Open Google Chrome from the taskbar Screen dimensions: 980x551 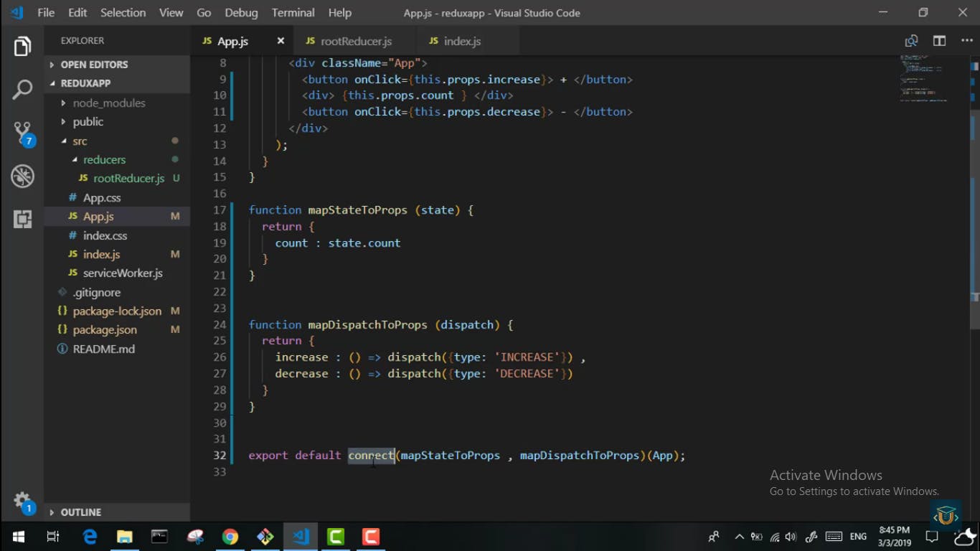pyautogui.click(x=230, y=537)
